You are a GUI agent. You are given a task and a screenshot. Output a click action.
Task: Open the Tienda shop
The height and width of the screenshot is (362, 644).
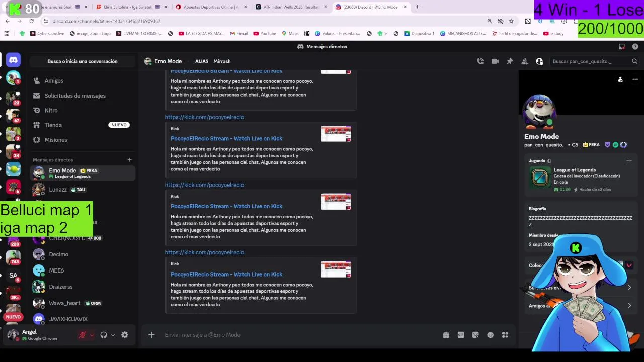pyautogui.click(x=83, y=125)
